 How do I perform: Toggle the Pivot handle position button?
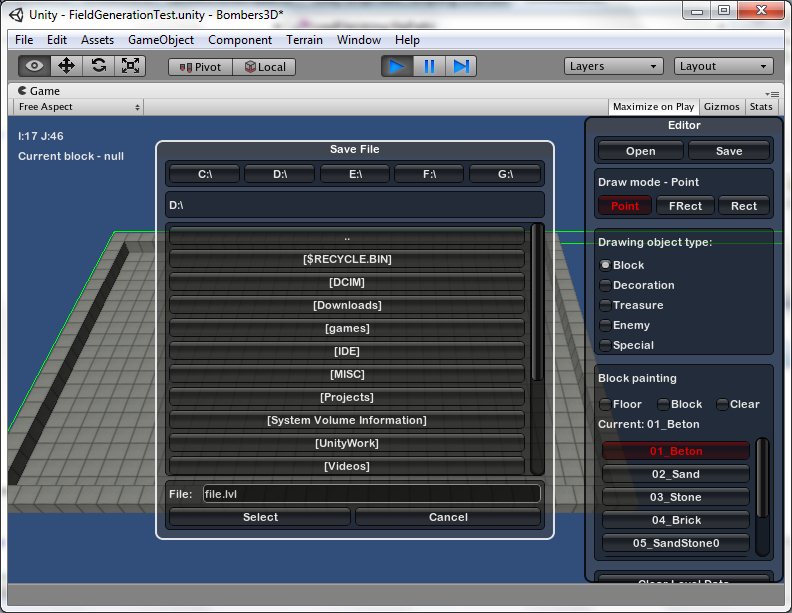pos(200,67)
